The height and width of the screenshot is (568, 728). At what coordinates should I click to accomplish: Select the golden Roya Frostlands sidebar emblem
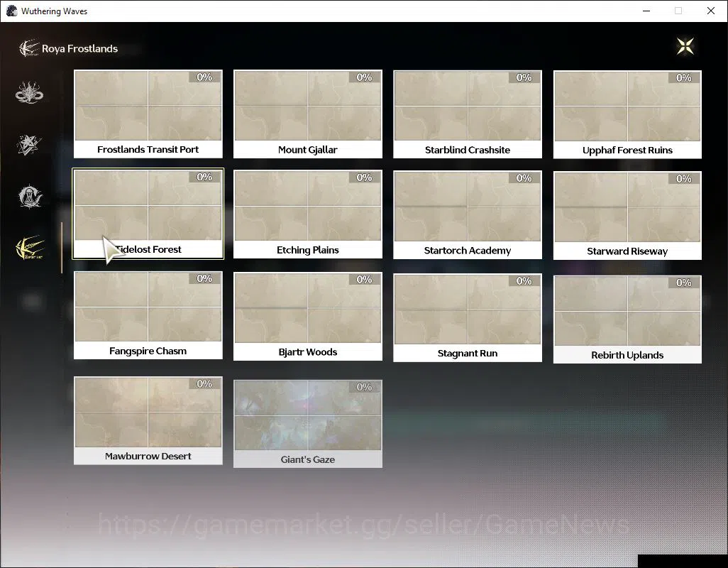pos(31,247)
